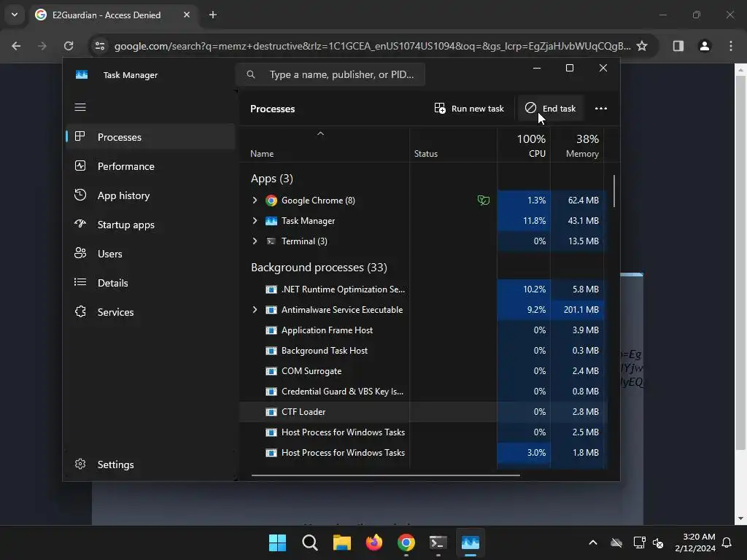Expand the Task Manager process group
747x560 pixels.
[255, 220]
